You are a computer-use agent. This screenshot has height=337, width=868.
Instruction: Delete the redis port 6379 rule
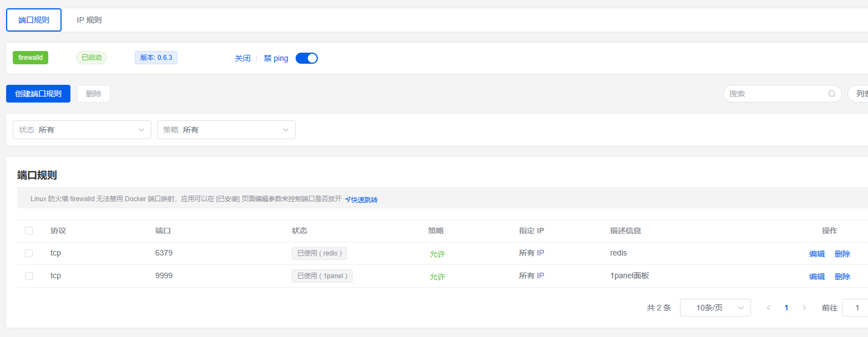842,254
